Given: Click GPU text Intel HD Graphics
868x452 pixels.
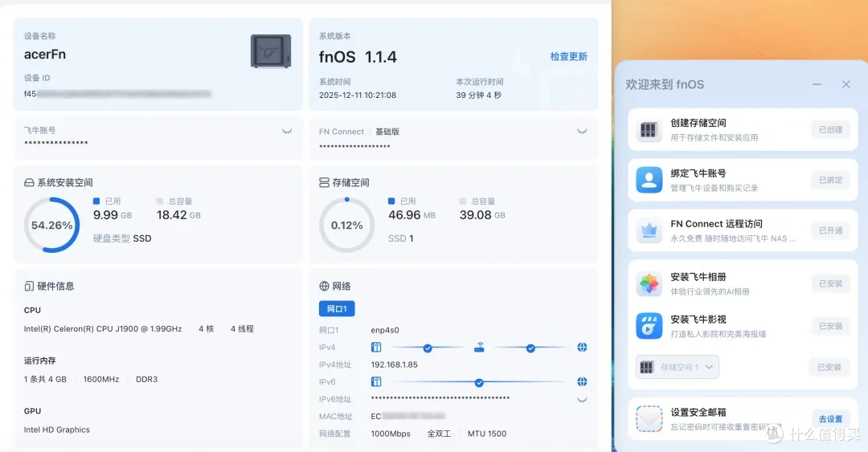Looking at the screenshot, I should tap(56, 430).
